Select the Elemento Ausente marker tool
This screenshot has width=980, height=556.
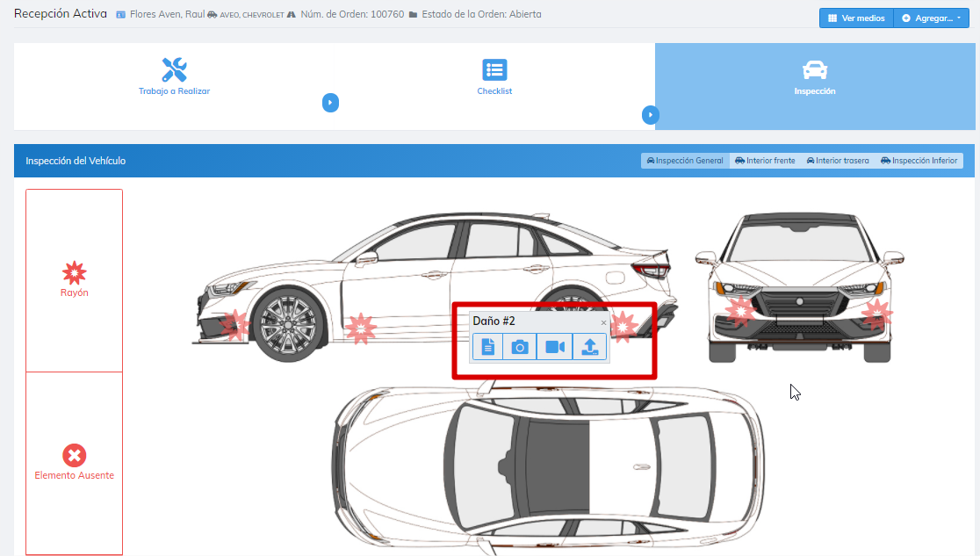pyautogui.click(x=74, y=462)
